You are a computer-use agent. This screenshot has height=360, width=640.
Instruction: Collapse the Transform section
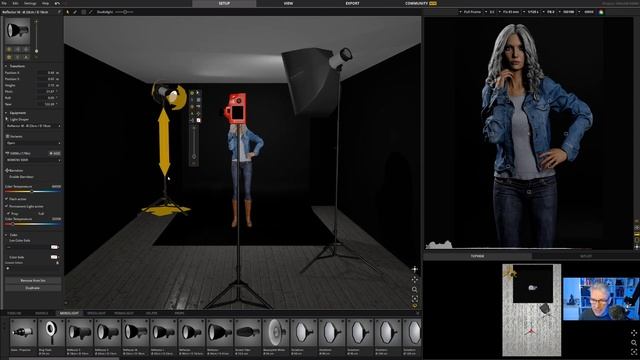click(x=6, y=66)
